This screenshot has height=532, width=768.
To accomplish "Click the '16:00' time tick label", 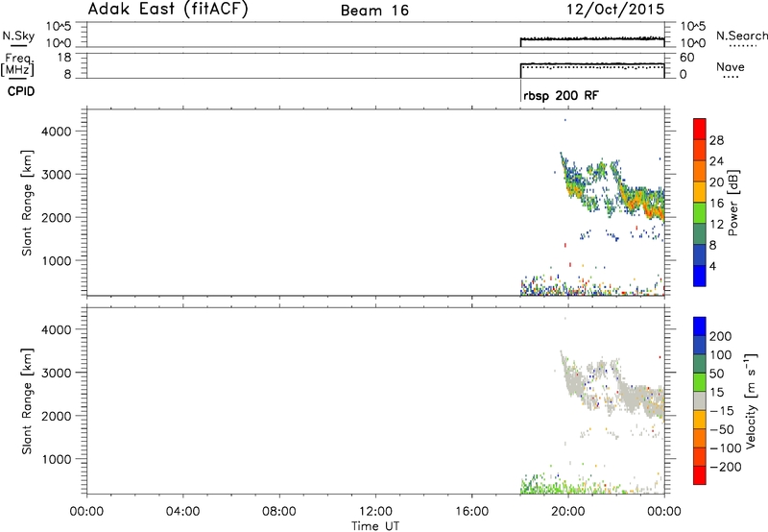I will pyautogui.click(x=471, y=512).
